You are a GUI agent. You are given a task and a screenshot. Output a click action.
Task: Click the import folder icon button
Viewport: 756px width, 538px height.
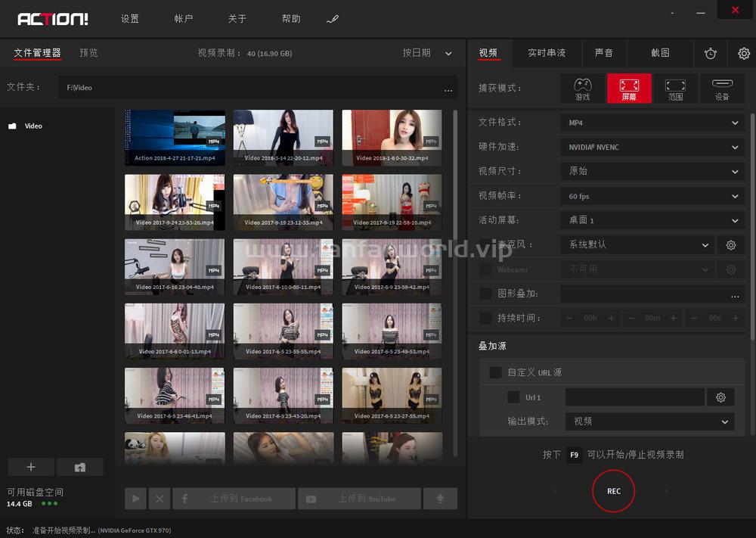tap(80, 467)
